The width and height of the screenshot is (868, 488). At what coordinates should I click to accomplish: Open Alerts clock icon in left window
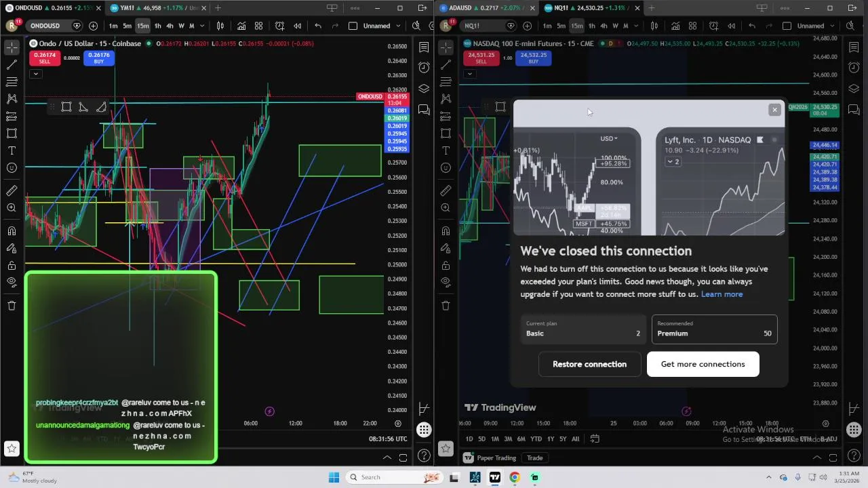pos(424,67)
